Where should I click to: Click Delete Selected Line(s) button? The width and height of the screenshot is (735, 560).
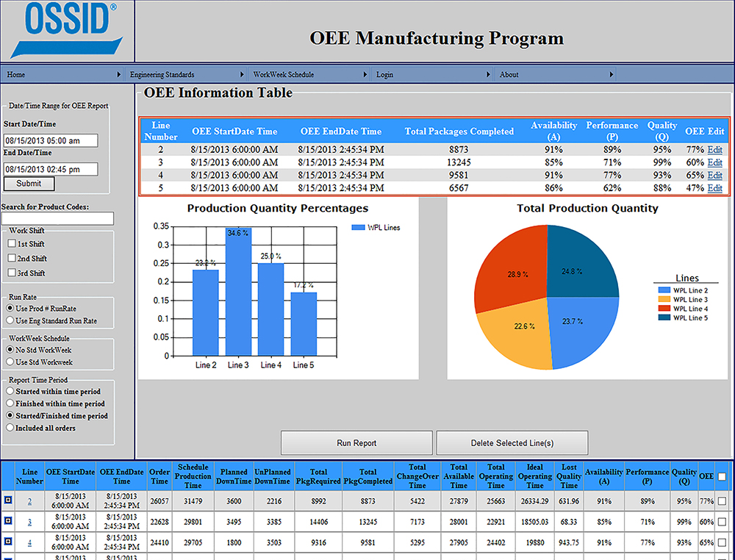tap(512, 443)
